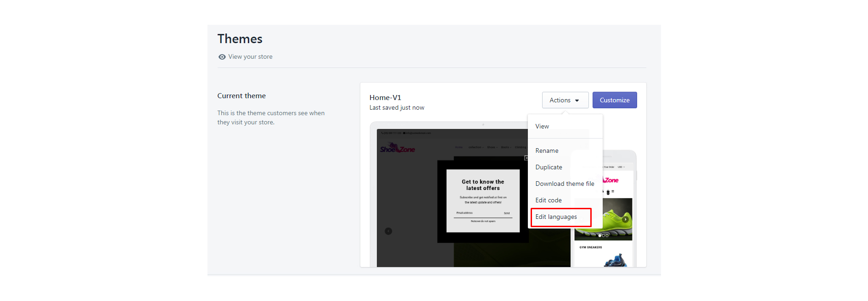This screenshot has width=868, height=301.
Task: Close the newsletter popup with the X icon
Action: pos(526,158)
